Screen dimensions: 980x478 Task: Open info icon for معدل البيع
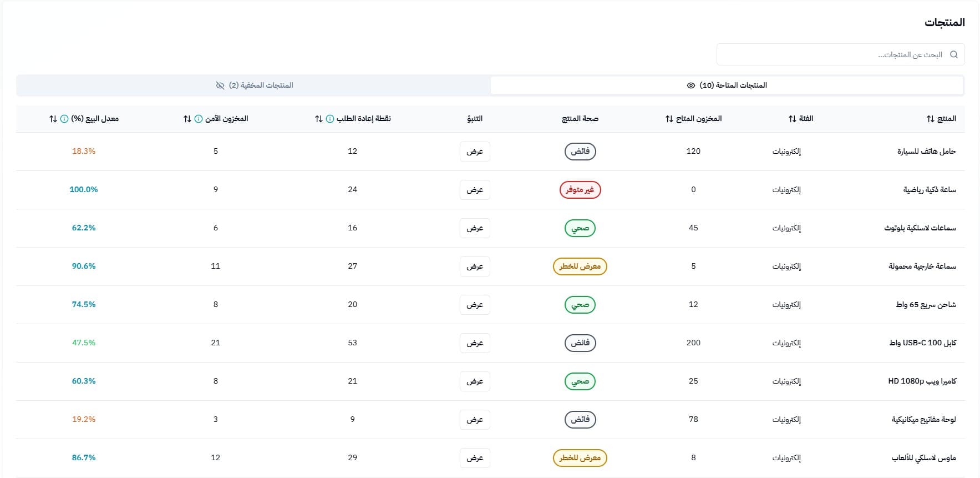[64, 119]
